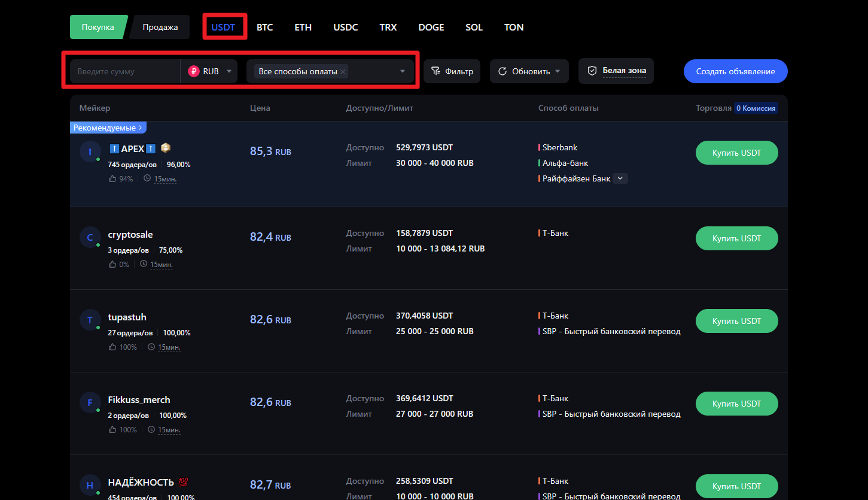Click the Создать объявление button
Screen dimensions: 868x500
coord(735,71)
